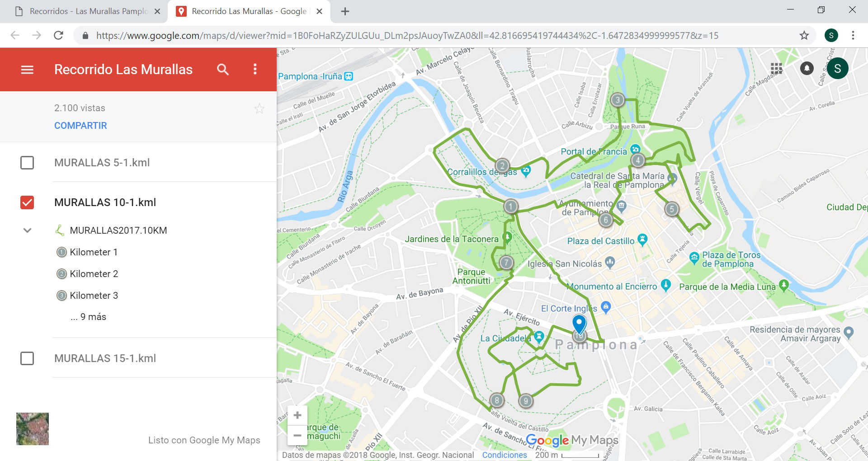Image resolution: width=868 pixels, height=461 pixels.
Task: Select Kilometer 2 in the sidebar list
Action: pyautogui.click(x=94, y=274)
